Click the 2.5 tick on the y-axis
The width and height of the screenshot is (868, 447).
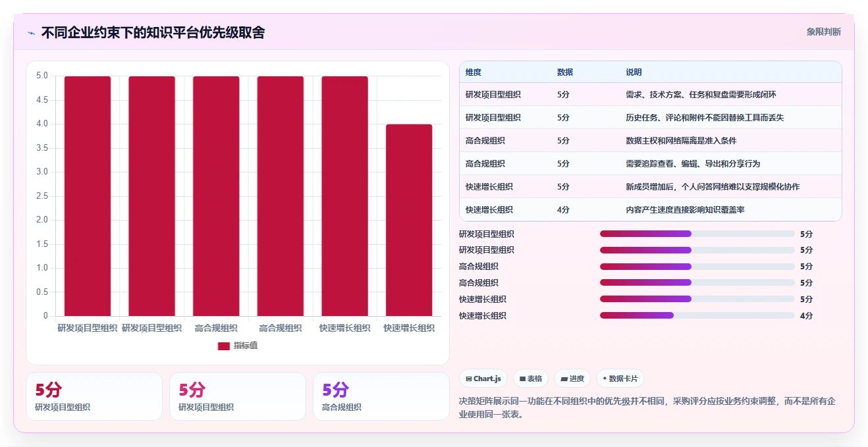click(x=41, y=196)
